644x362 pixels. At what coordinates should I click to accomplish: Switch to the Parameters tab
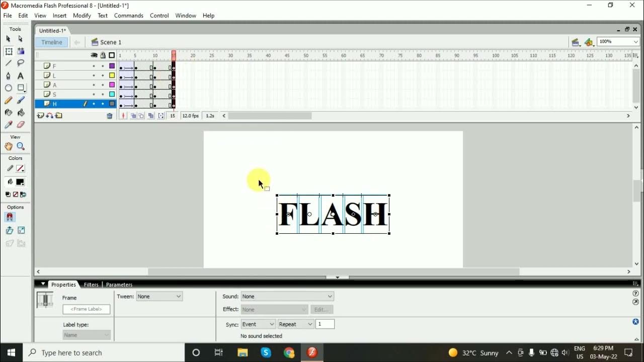(119, 285)
